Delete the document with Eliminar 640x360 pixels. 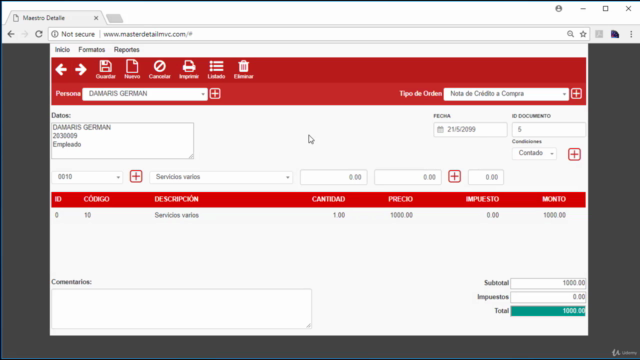(244, 69)
